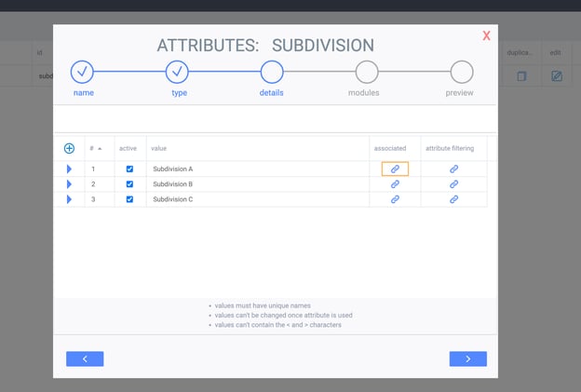Go to the name step
Viewport: 581px width, 392px height.
point(83,72)
